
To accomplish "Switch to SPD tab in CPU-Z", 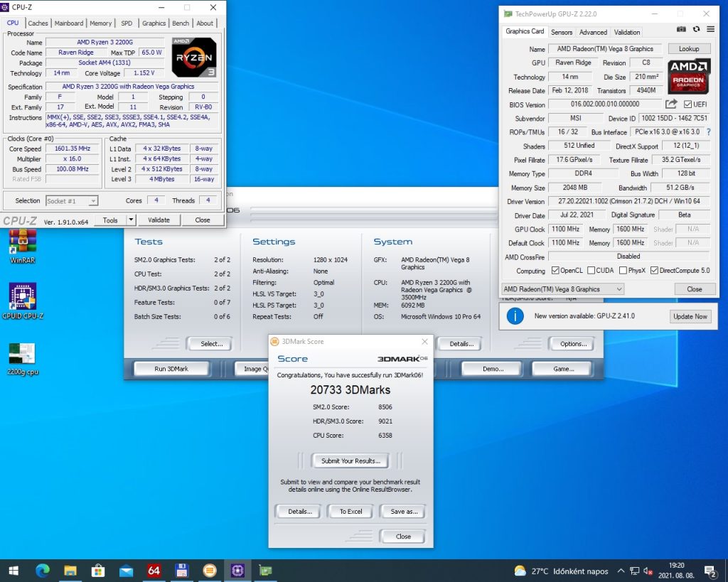I will (127, 23).
